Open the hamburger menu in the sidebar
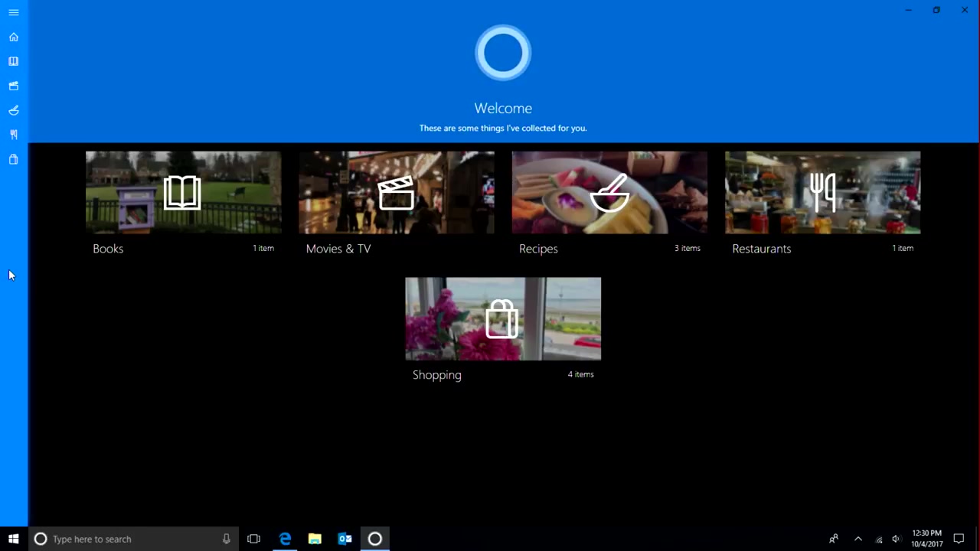Screen dimensions: 980x551 14,12
